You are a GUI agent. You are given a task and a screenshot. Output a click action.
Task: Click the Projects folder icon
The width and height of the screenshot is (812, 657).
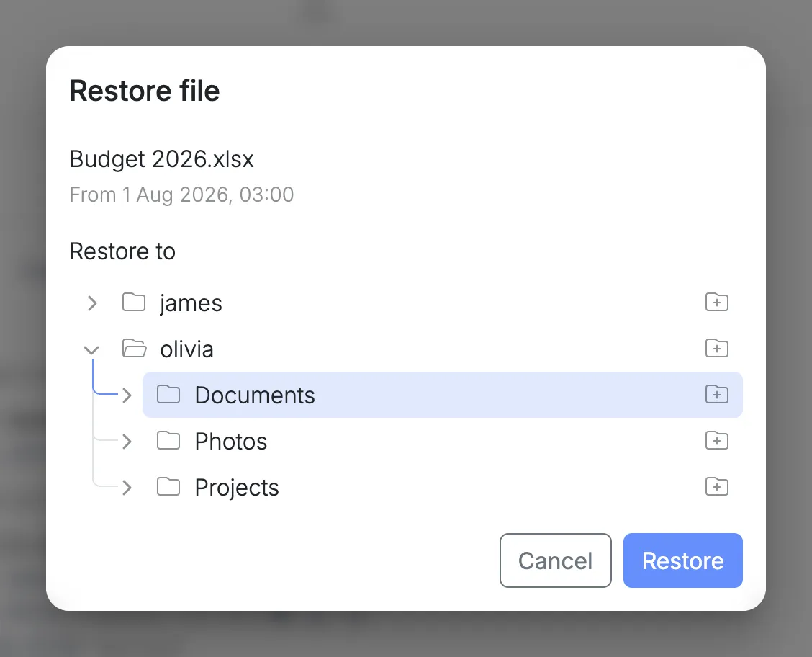(x=168, y=486)
